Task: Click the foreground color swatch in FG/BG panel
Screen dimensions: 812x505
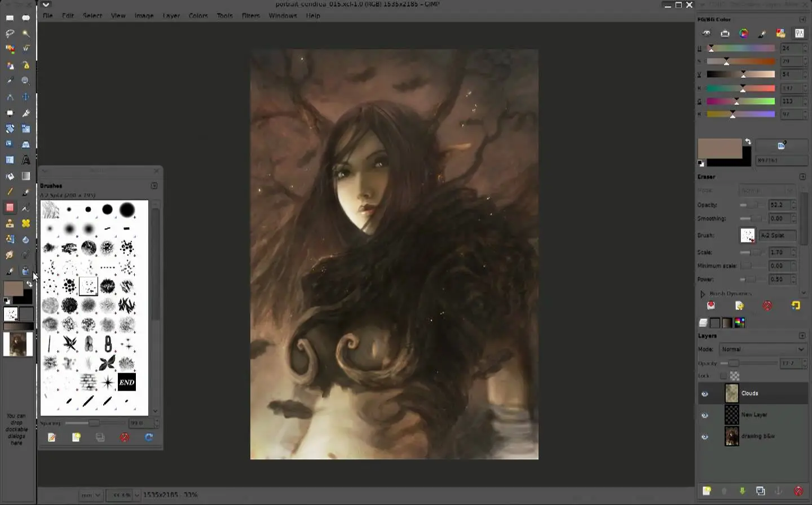Action: click(720, 148)
